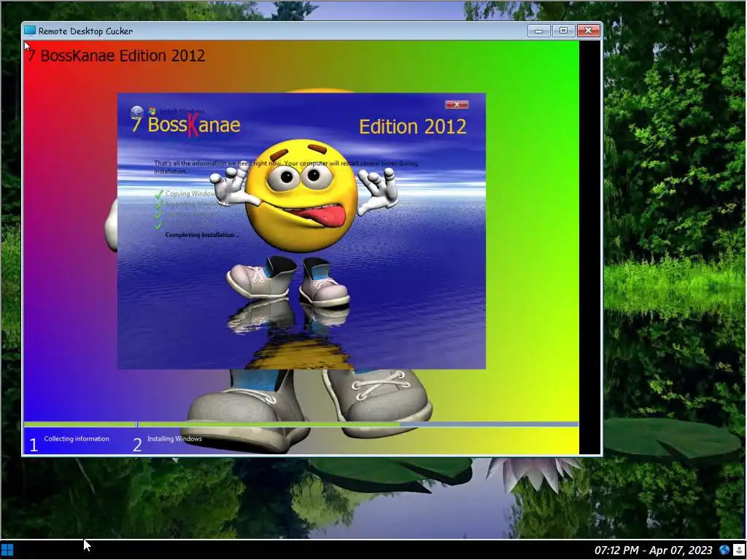Image resolution: width=747 pixels, height=560 pixels.
Task: Click step 2 'Installing Windows' label
Action: [174, 439]
